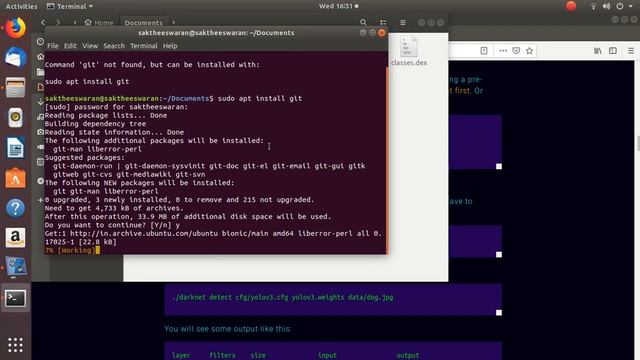Open the Firefox hamburger menu
The width and height of the screenshot is (640, 360).
click(631, 51)
